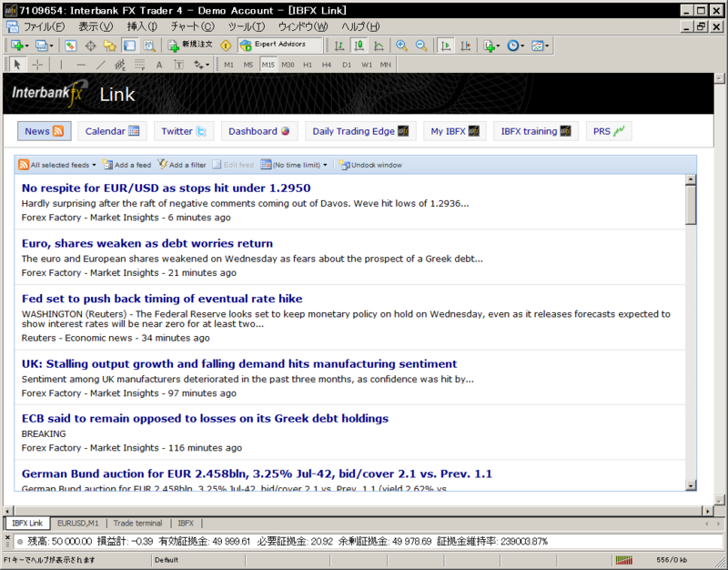Switch to bar chart icon
This screenshot has height=570, width=728.
(x=339, y=46)
